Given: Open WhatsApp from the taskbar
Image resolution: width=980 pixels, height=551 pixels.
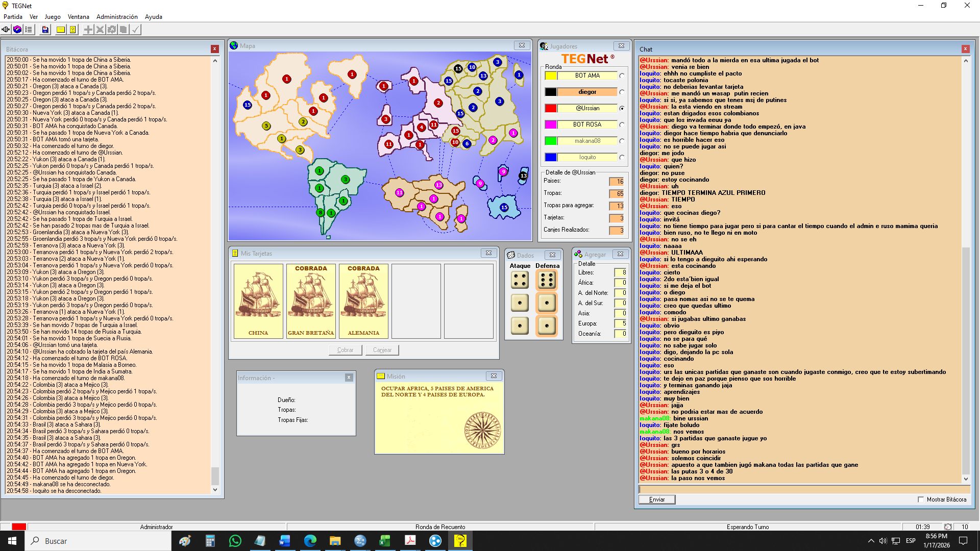Looking at the screenshot, I should click(x=235, y=541).
